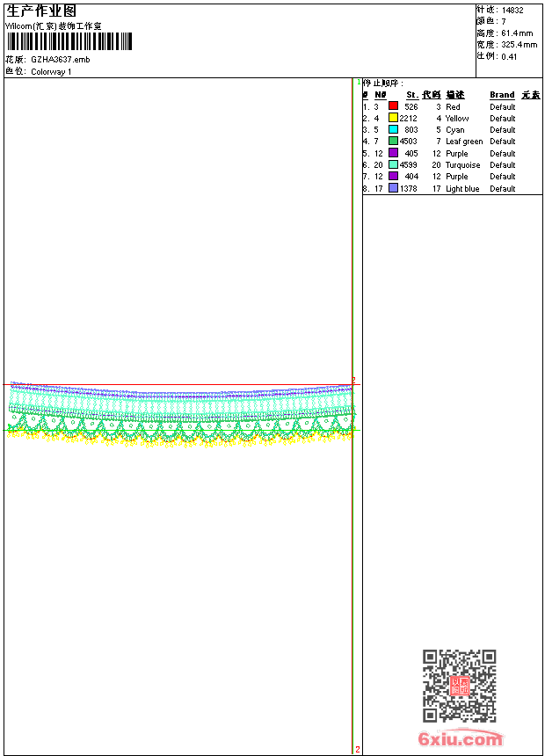Click the St. stitch count column header
The width and height of the screenshot is (545, 756).
tap(411, 95)
